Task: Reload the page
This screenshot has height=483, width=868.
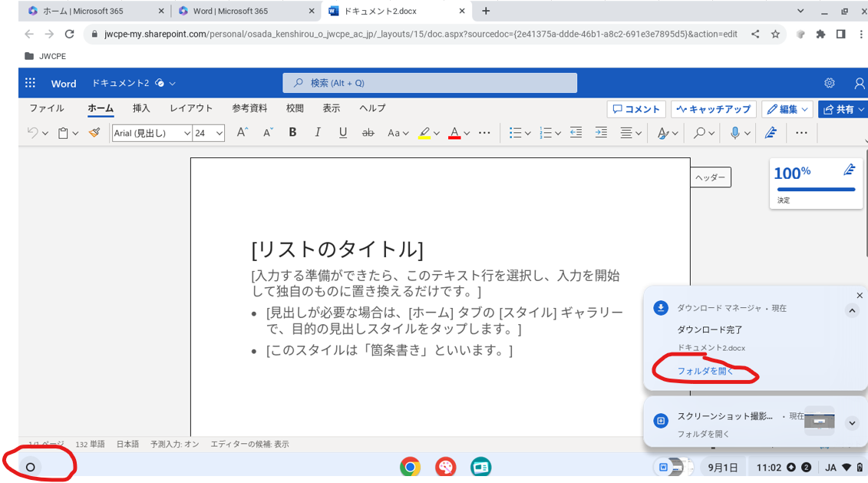Action: click(x=69, y=35)
